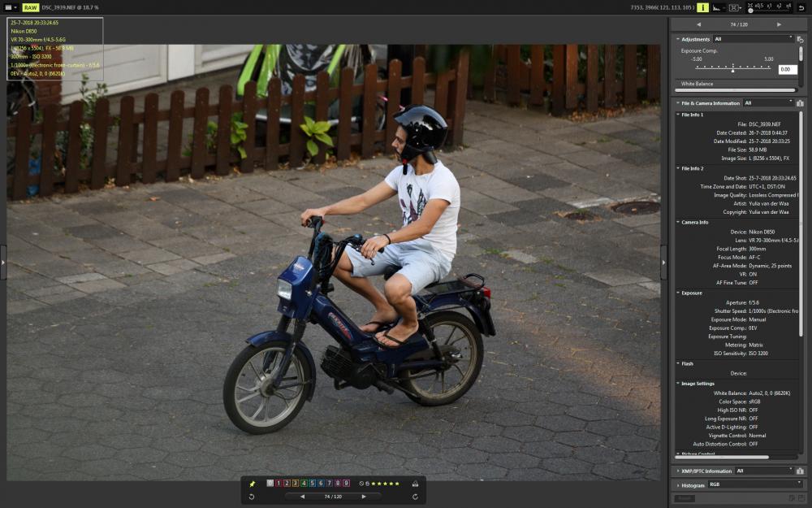Set zoom to x1 magnification
This screenshot has height=508, width=812.
click(x=770, y=7)
